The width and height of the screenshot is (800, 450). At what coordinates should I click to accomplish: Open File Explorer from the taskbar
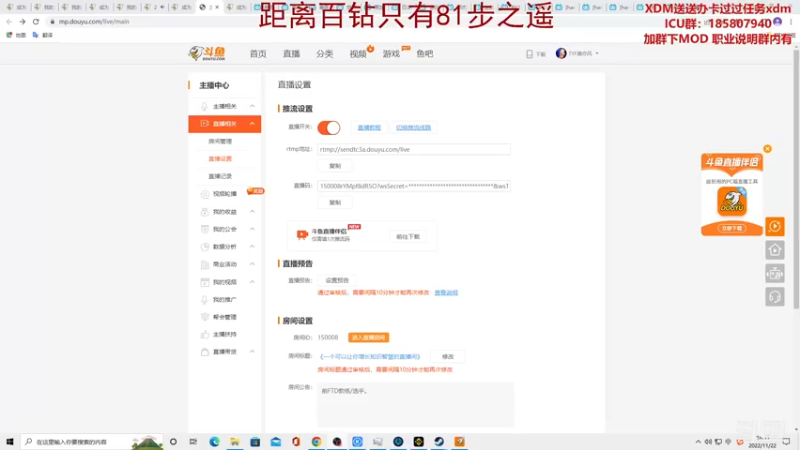(235, 441)
